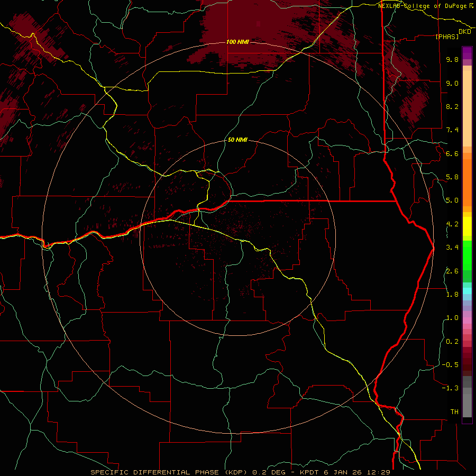Click the DKD label above the legend
This screenshot has width=476, height=476.
465,32
